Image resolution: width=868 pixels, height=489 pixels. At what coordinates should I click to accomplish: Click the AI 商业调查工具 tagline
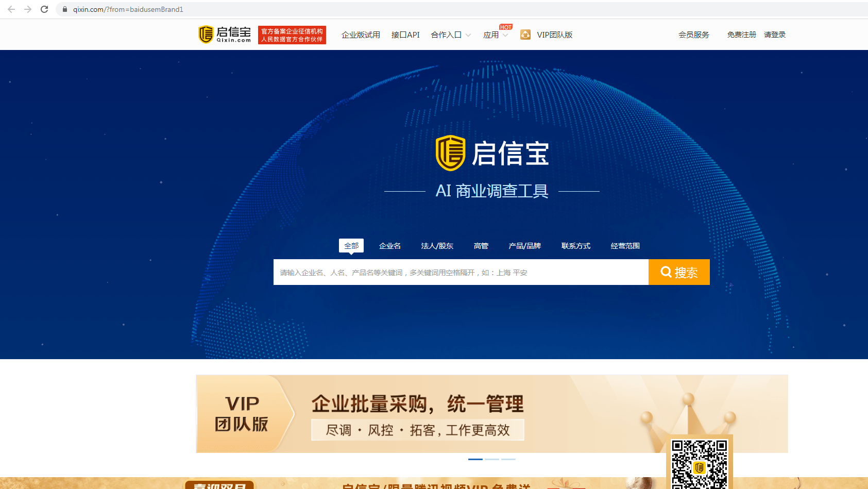point(492,191)
